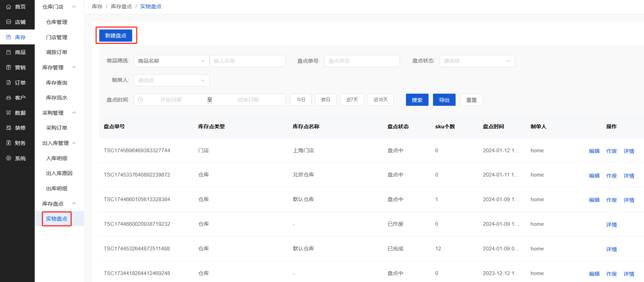Screen dimensions: 644x282
Task: Focus the 盘点单号 input field
Action: pos(362,61)
